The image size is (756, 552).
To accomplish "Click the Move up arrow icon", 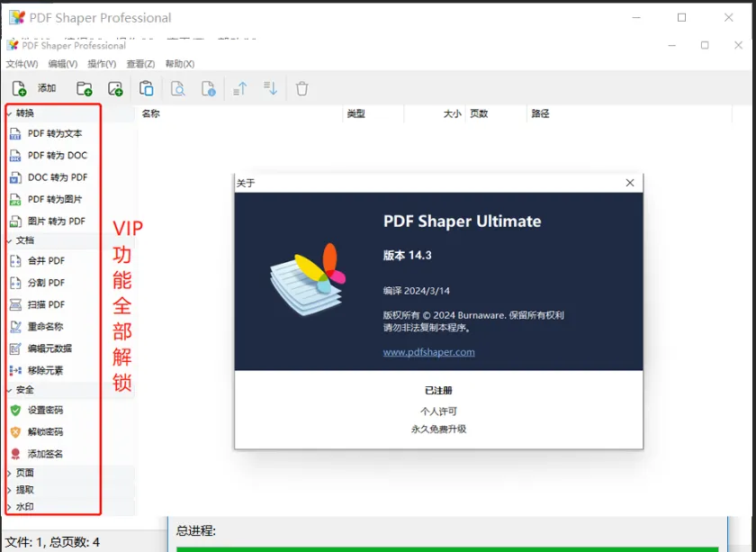I will [240, 88].
